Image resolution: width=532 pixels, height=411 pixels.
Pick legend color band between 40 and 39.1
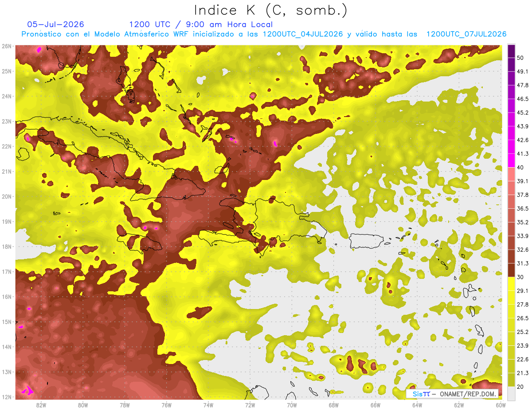pos(511,174)
